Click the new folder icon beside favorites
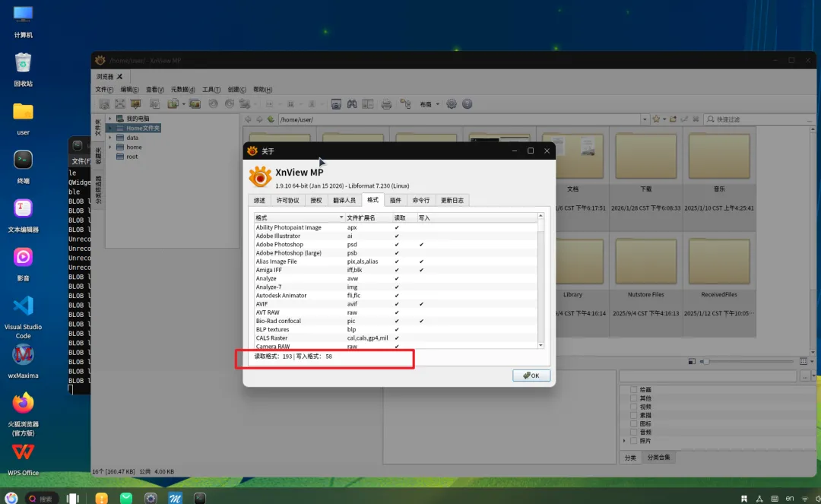 click(x=674, y=119)
